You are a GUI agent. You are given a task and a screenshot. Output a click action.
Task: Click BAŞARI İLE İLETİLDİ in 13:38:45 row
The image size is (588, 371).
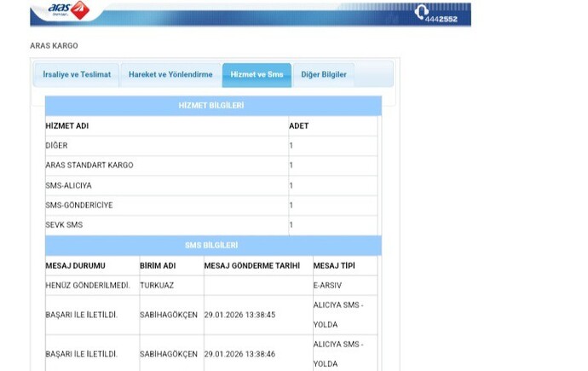[x=81, y=315]
